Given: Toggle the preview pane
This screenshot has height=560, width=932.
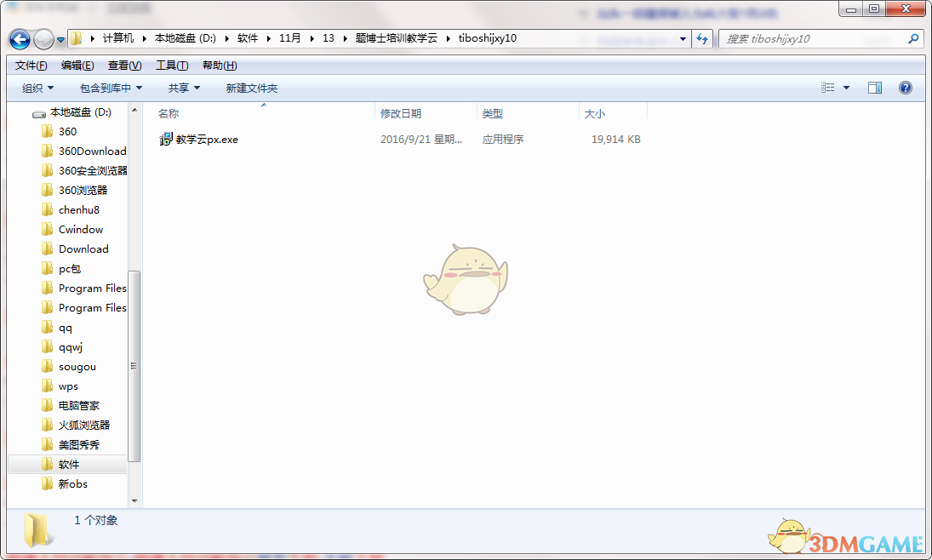Looking at the screenshot, I should pyautogui.click(x=874, y=87).
